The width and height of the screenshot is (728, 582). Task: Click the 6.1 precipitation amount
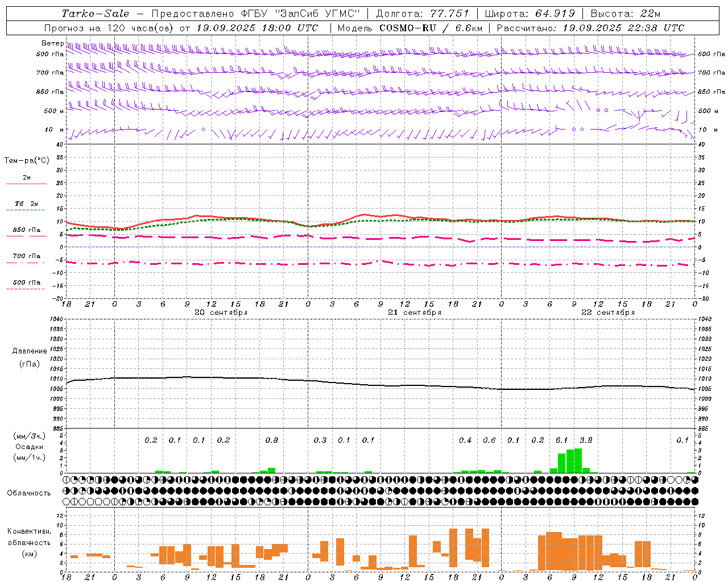pos(561,440)
